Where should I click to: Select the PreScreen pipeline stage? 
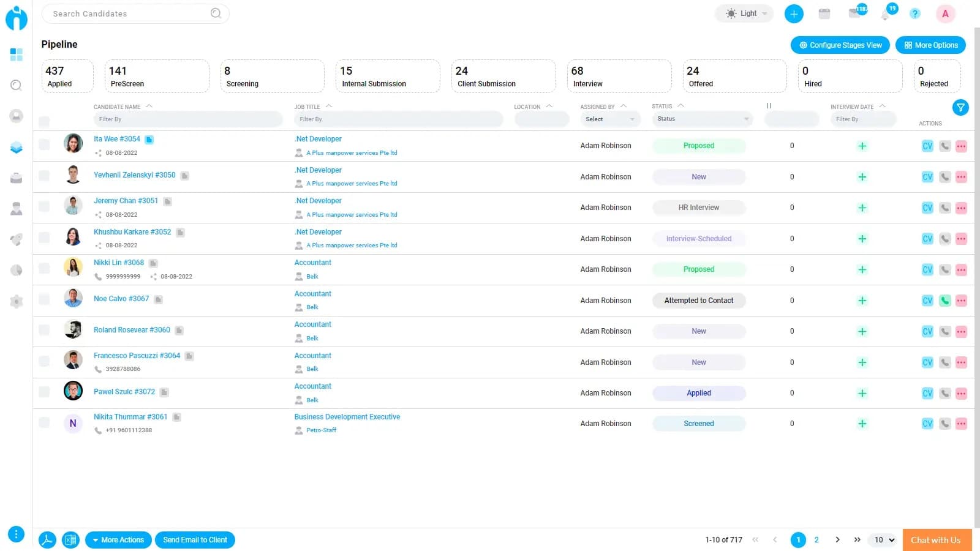point(156,77)
